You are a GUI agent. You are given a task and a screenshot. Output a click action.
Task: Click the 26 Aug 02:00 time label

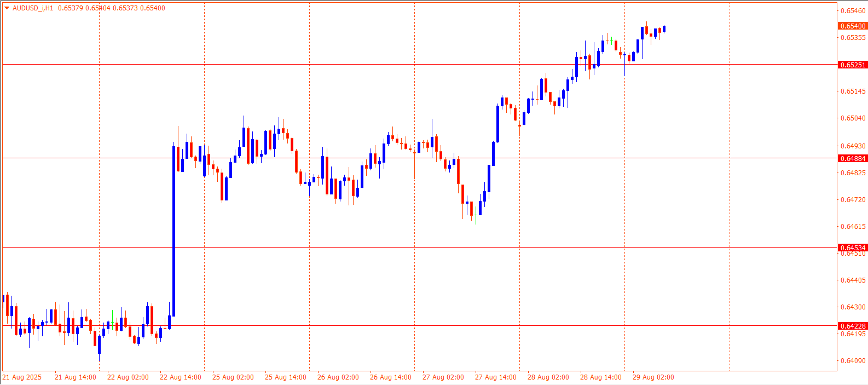[338, 377]
